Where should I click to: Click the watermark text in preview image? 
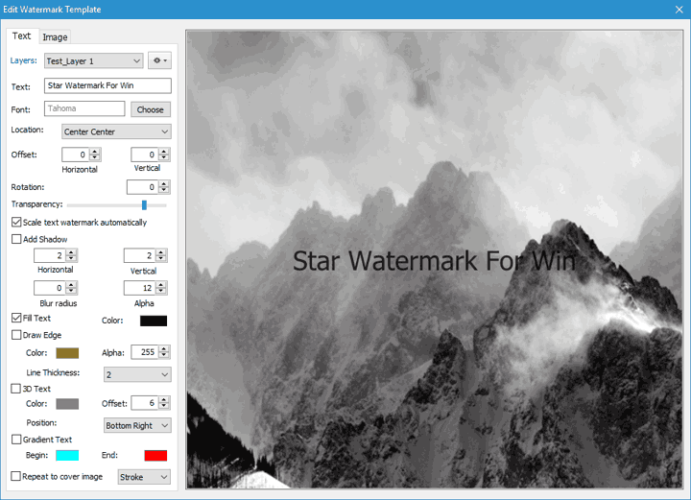tap(434, 261)
